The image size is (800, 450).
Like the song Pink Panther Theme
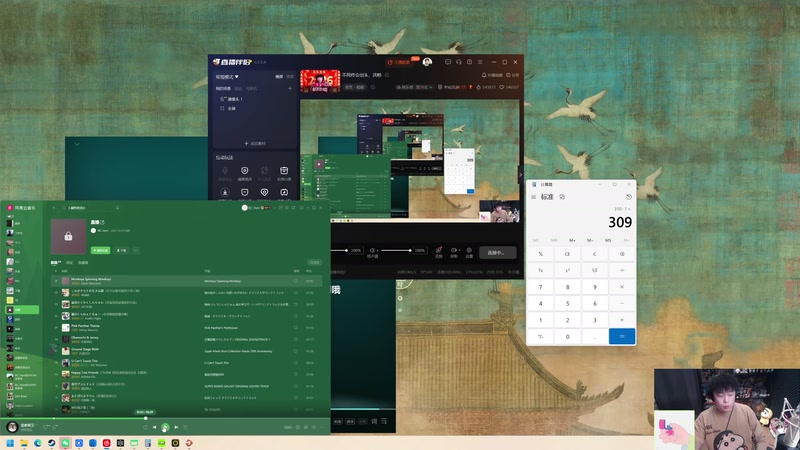pyautogui.click(x=295, y=328)
